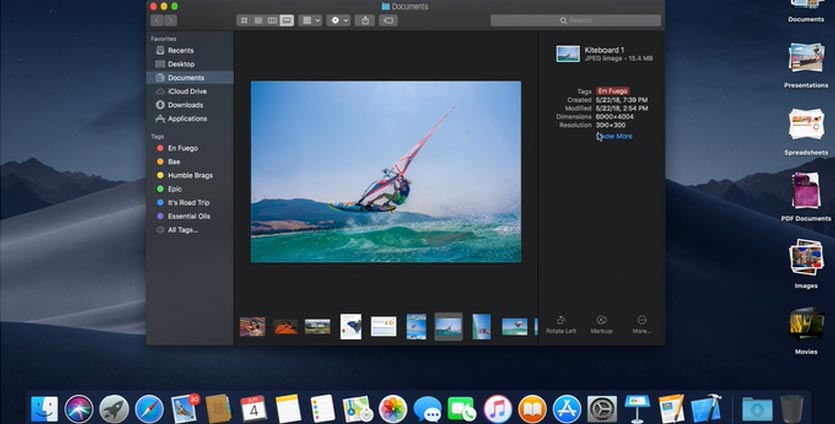Select Downloads in the sidebar

tap(185, 105)
